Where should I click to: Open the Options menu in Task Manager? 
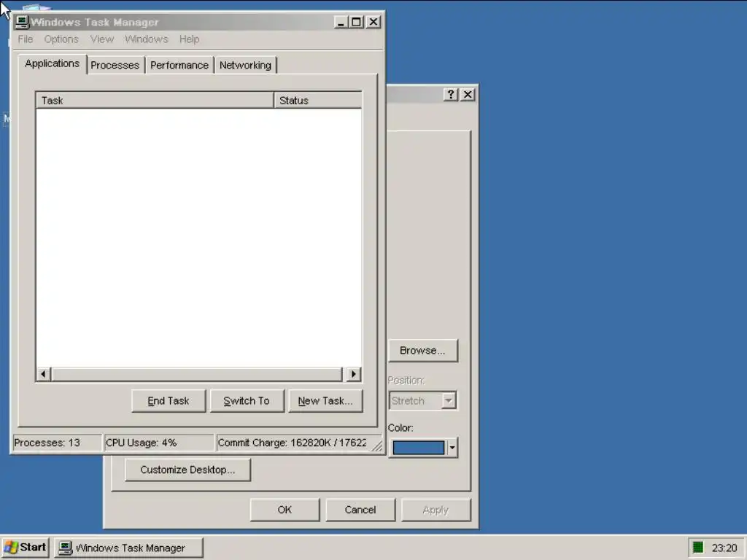click(x=61, y=39)
